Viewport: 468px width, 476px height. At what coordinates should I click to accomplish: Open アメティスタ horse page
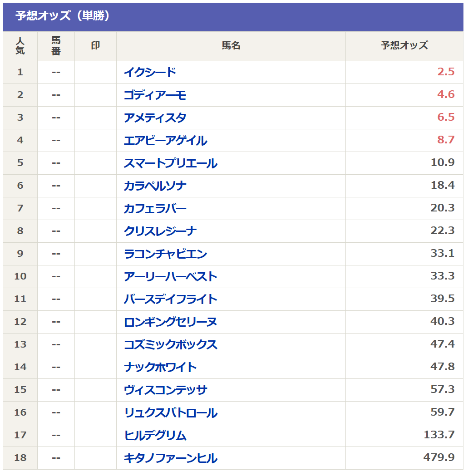point(155,118)
